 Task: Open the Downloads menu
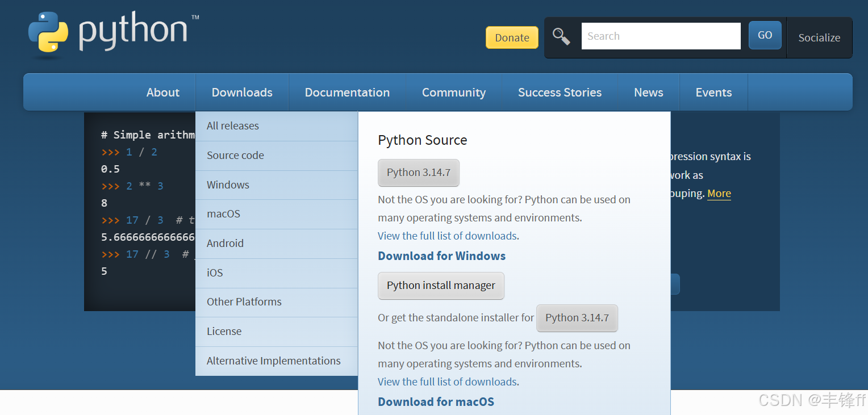point(242,93)
